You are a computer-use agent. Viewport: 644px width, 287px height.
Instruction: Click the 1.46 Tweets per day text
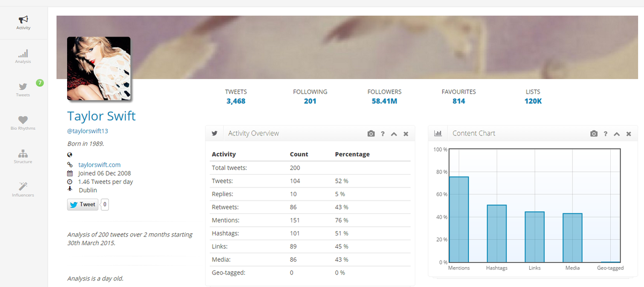(106, 182)
